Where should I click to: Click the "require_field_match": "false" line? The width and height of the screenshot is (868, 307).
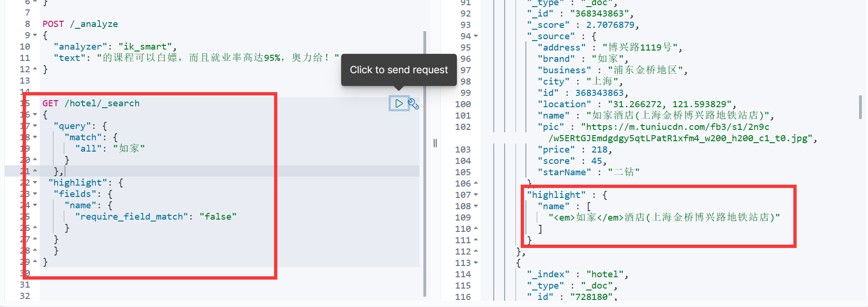(156, 217)
